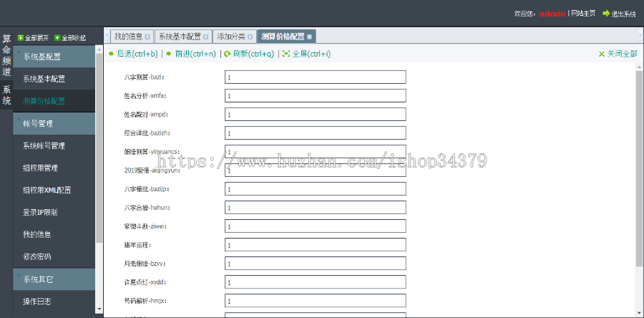Close the 添加分类 tab using its x icon
This screenshot has height=318, width=644.
pyautogui.click(x=250, y=37)
